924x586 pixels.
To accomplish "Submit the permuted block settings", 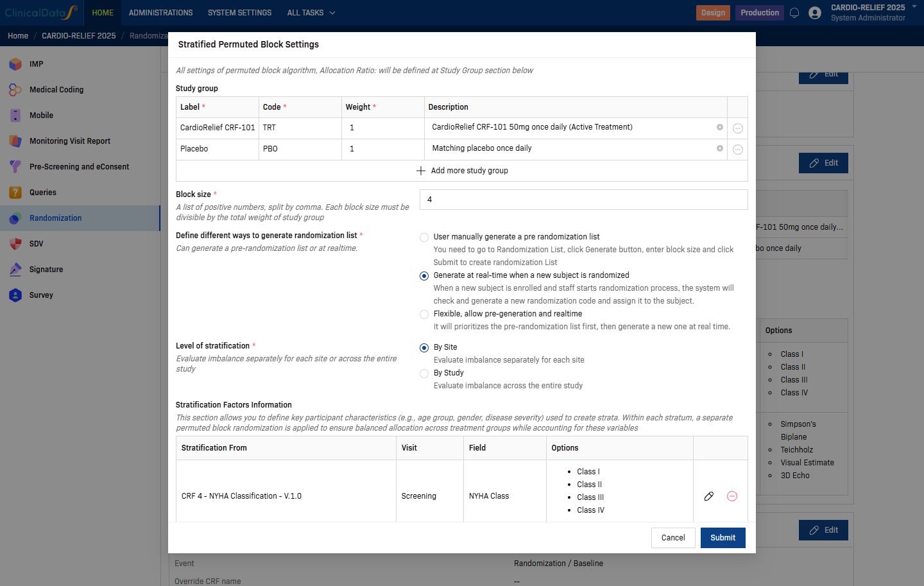I will pos(723,538).
